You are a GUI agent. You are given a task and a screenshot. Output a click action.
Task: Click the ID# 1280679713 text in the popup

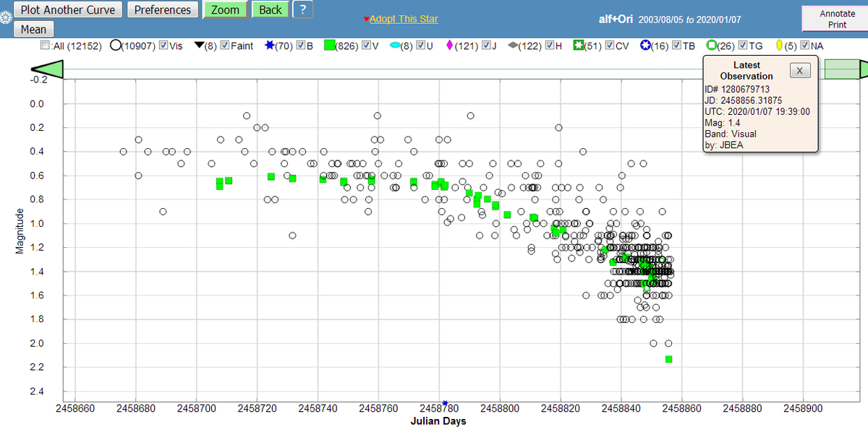point(738,89)
